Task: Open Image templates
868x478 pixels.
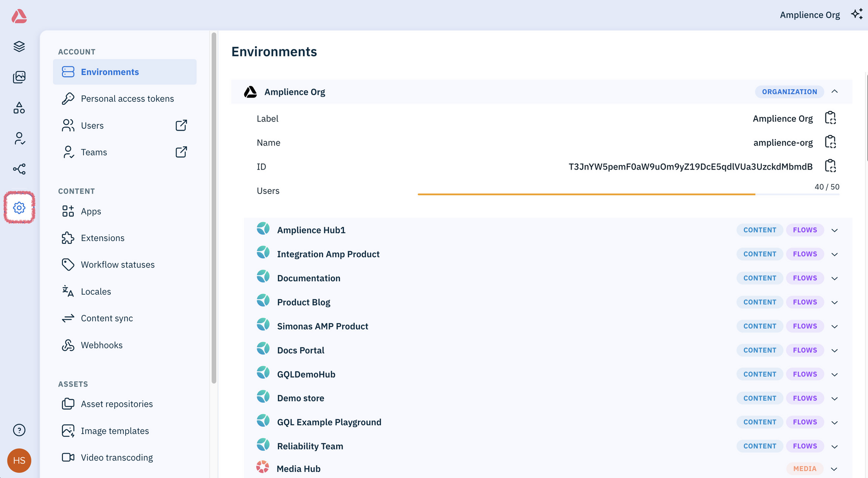Action: (x=125, y=431)
